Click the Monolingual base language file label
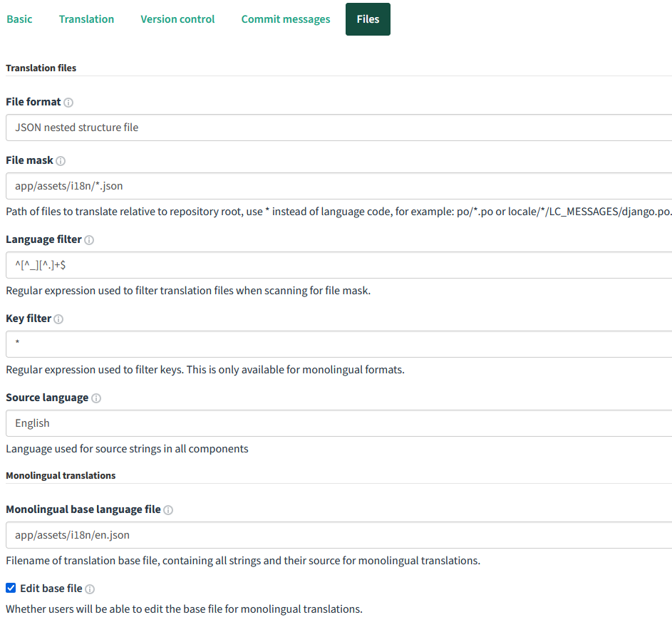The height and width of the screenshot is (617, 672). pos(83,509)
